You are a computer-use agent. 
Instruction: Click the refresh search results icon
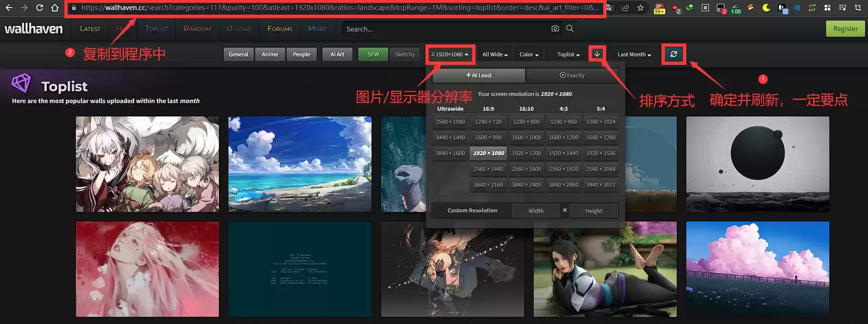pyautogui.click(x=673, y=54)
